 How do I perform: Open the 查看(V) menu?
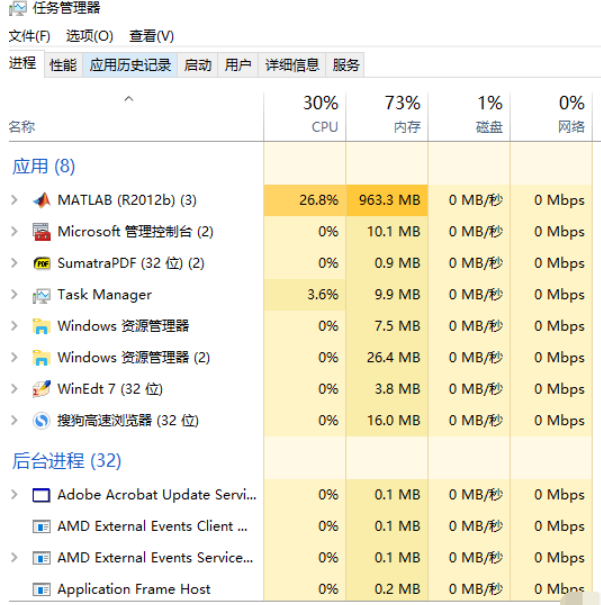[151, 36]
